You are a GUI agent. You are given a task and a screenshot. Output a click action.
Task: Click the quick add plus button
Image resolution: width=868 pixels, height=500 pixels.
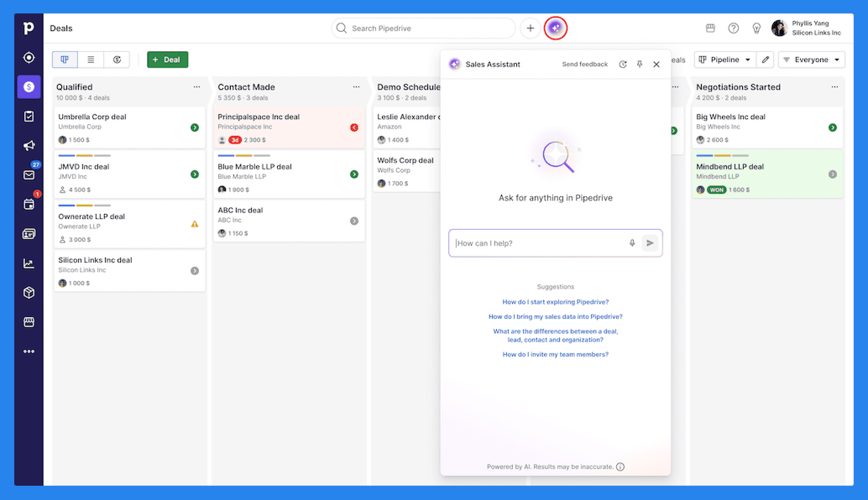530,28
